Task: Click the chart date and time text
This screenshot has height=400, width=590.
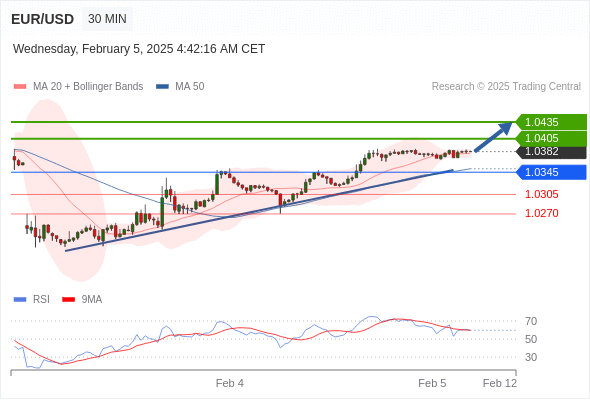Action: 139,49
